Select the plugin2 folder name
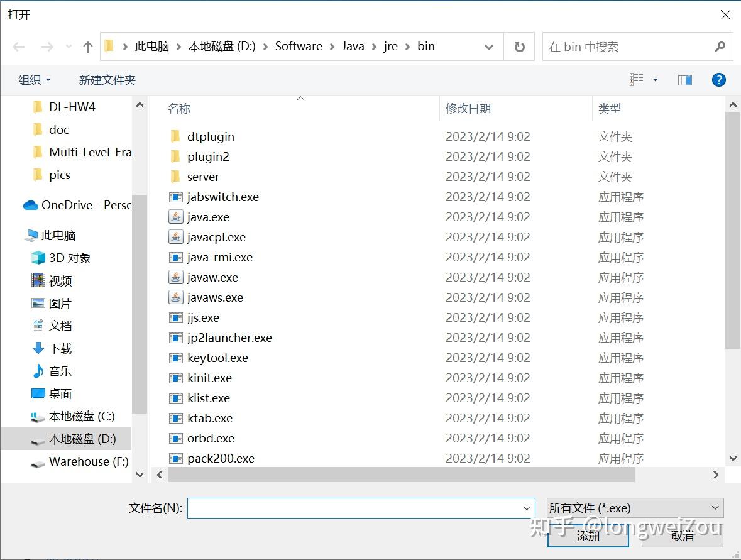The image size is (741, 560). point(209,157)
